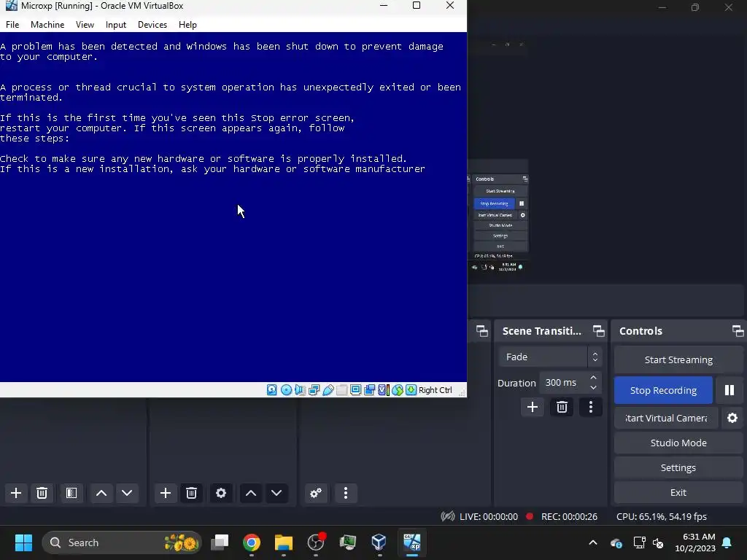Open Windows notification bell

pyautogui.click(x=727, y=542)
